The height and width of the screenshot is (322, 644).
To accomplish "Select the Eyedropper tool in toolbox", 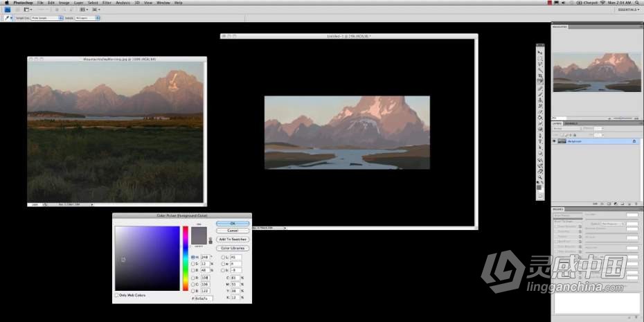I will click(540, 82).
